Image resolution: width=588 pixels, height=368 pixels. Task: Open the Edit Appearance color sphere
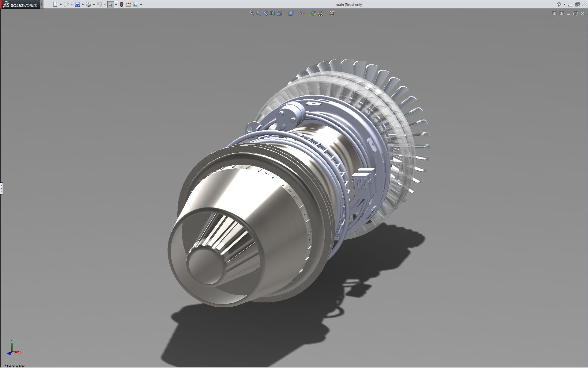[x=313, y=13]
